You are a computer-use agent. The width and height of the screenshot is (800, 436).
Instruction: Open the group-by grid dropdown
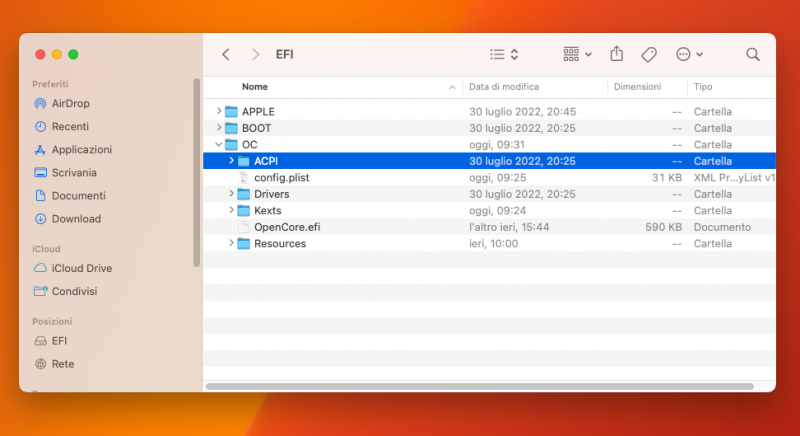click(577, 54)
